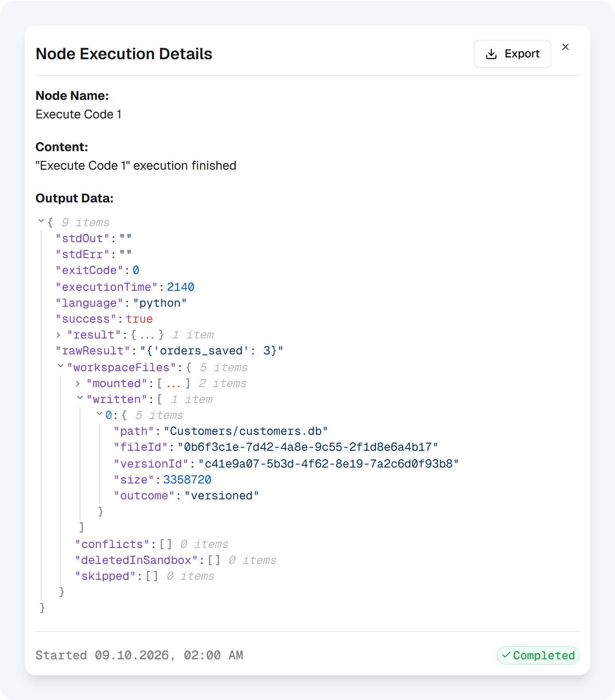Collapse the "workspaceFiles" object
This screenshot has height=700, width=615.
click(61, 366)
